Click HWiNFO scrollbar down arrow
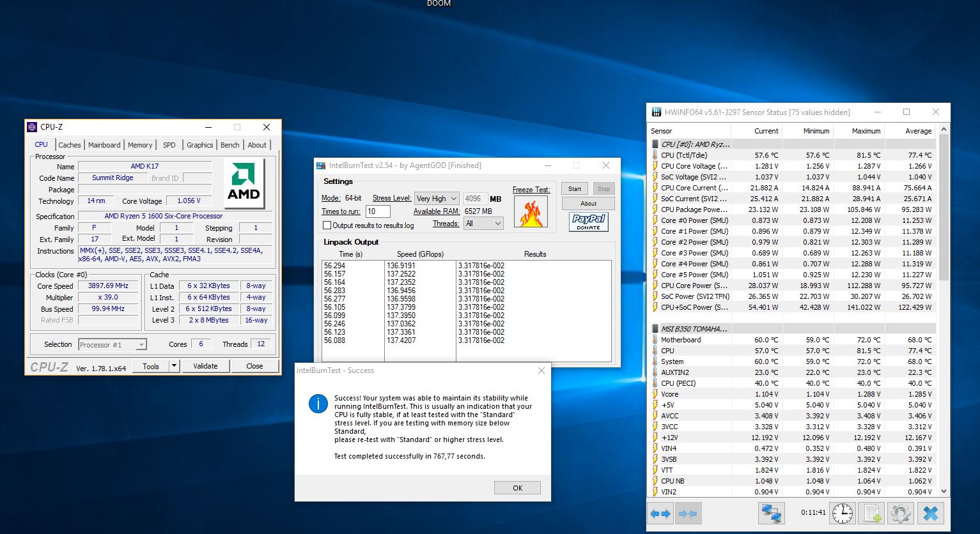This screenshot has height=534, width=980. [944, 491]
